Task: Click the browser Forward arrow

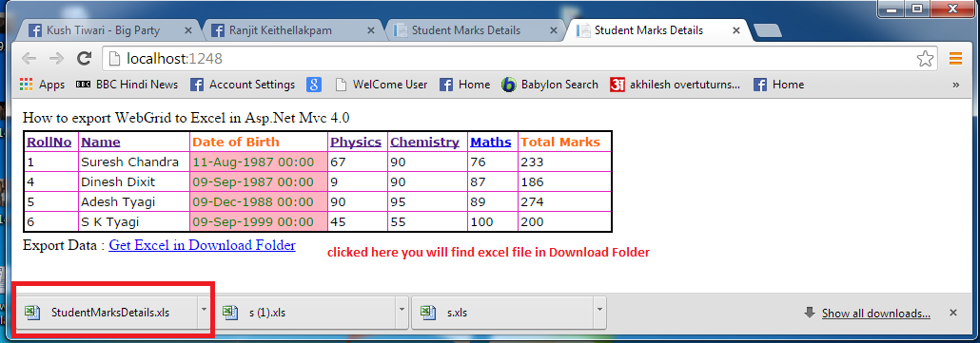Action: 56,59
